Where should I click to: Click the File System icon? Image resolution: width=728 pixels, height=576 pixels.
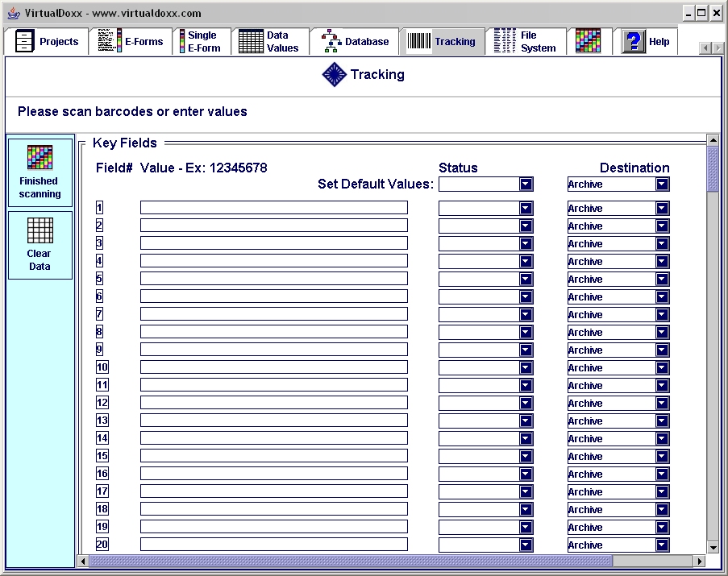[505, 41]
